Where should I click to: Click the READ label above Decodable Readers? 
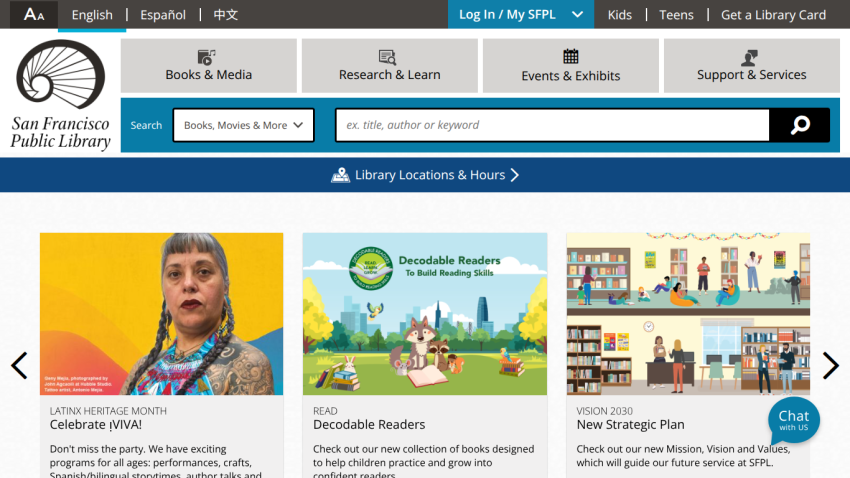tap(325, 411)
